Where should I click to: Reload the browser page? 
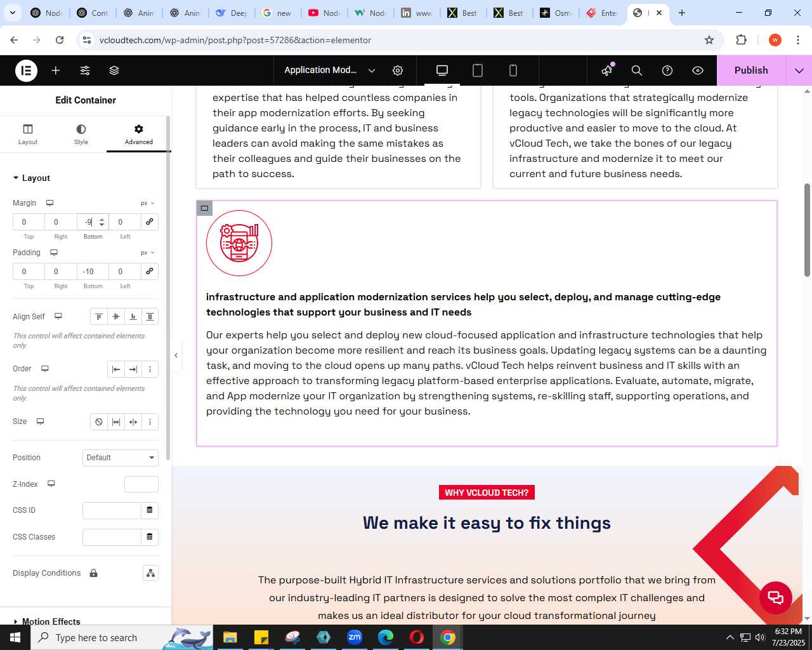pos(60,40)
